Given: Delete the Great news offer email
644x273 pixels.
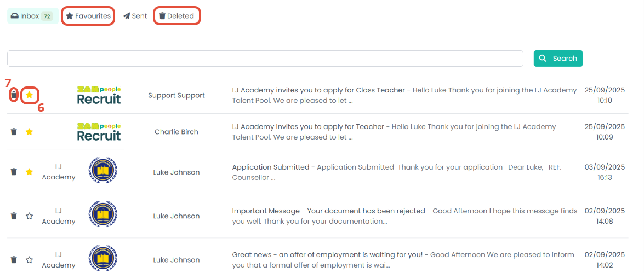Looking at the screenshot, I should [14, 260].
